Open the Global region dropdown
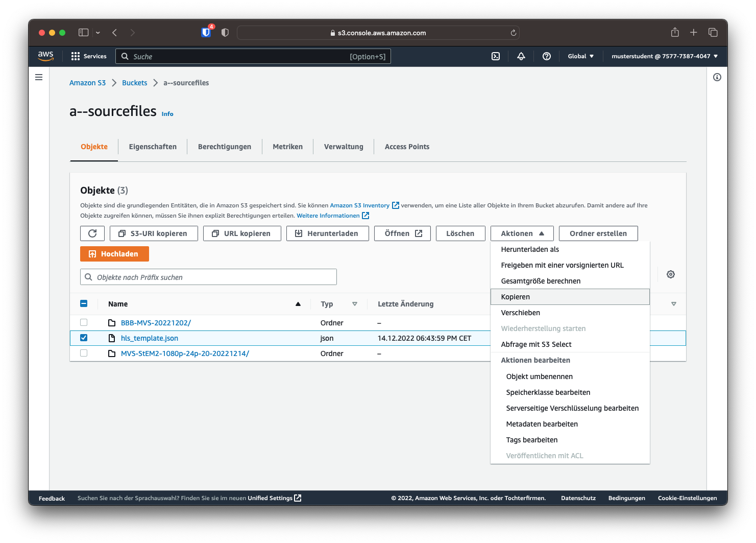Viewport: 756px width, 543px height. (x=581, y=56)
